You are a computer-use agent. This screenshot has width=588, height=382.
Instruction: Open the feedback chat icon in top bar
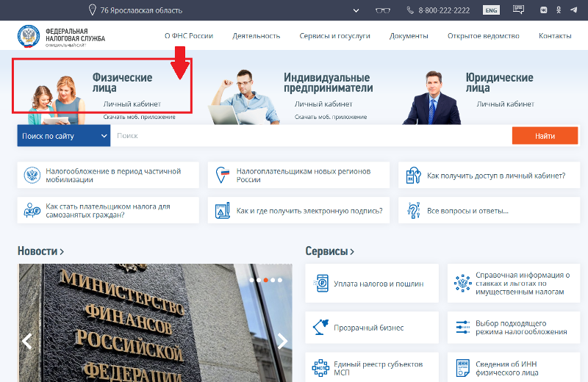(519, 10)
